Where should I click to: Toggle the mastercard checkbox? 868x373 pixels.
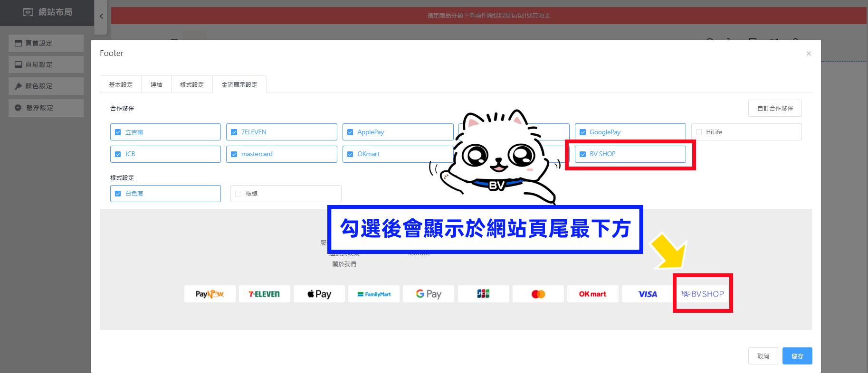point(234,154)
